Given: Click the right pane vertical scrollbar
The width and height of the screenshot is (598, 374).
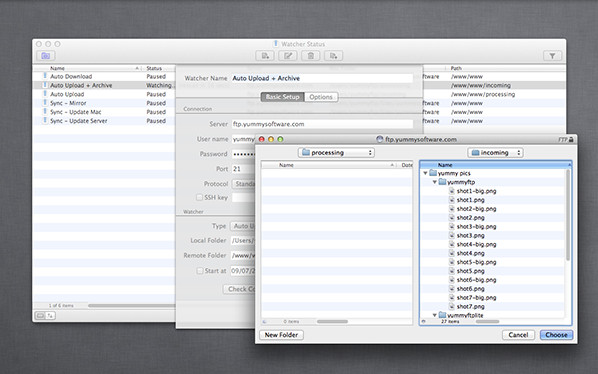Looking at the screenshot, I should [568, 215].
